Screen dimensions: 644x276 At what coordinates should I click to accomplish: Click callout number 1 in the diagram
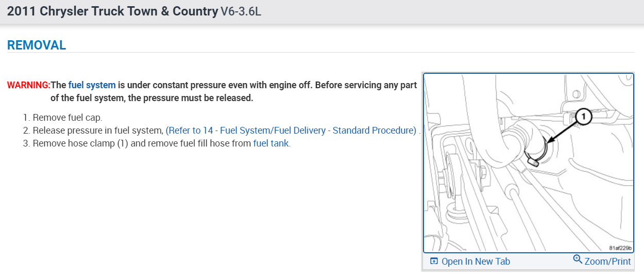[x=583, y=117]
